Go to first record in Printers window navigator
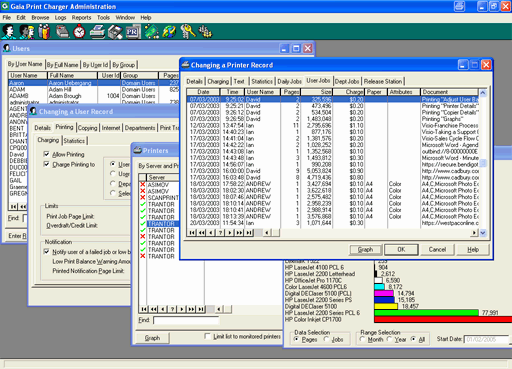512x369 pixels. pyautogui.click(x=144, y=309)
